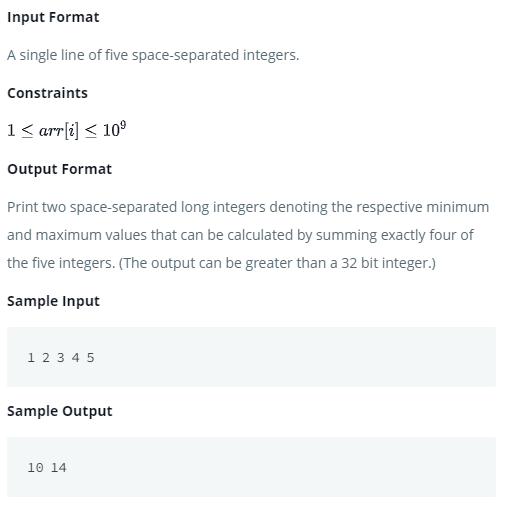The height and width of the screenshot is (505, 505).
Task: Click the Constraints heading
Action: [x=47, y=93]
